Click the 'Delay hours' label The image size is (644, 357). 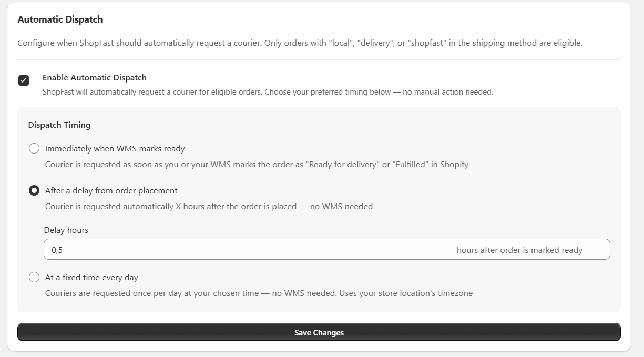coord(66,230)
